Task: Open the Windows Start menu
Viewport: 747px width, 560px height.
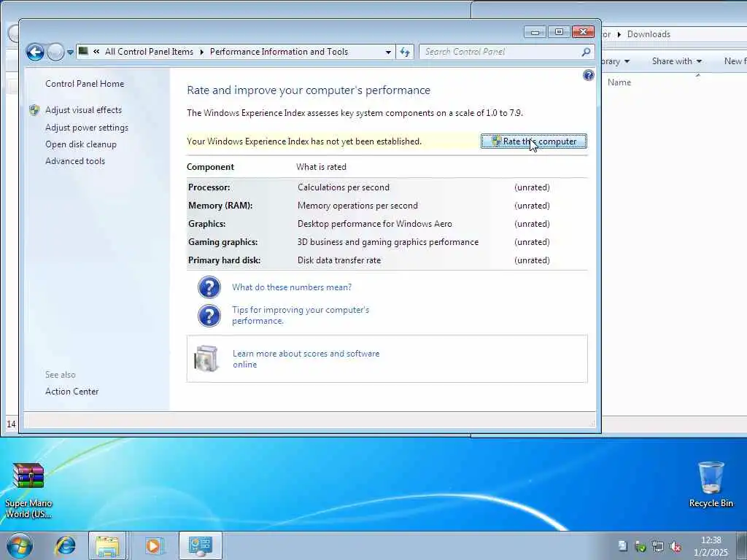Action: (20, 545)
